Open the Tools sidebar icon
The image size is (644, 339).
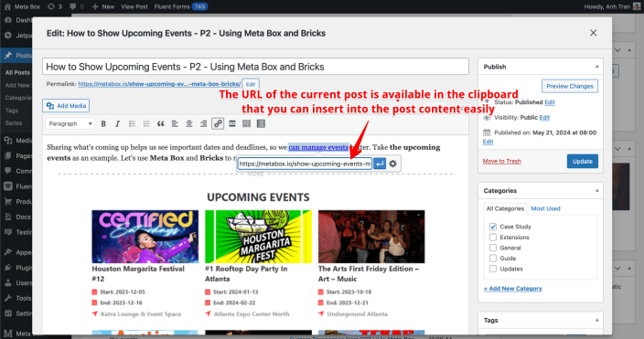click(x=8, y=298)
